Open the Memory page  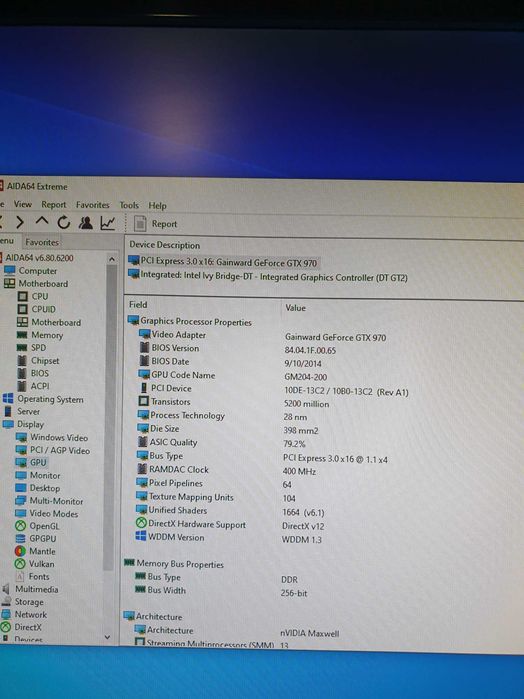tap(40, 335)
